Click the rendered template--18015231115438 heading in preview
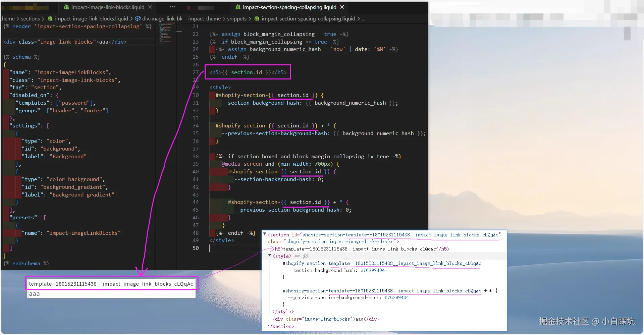Screen dimensions: 644x335 coord(111,284)
